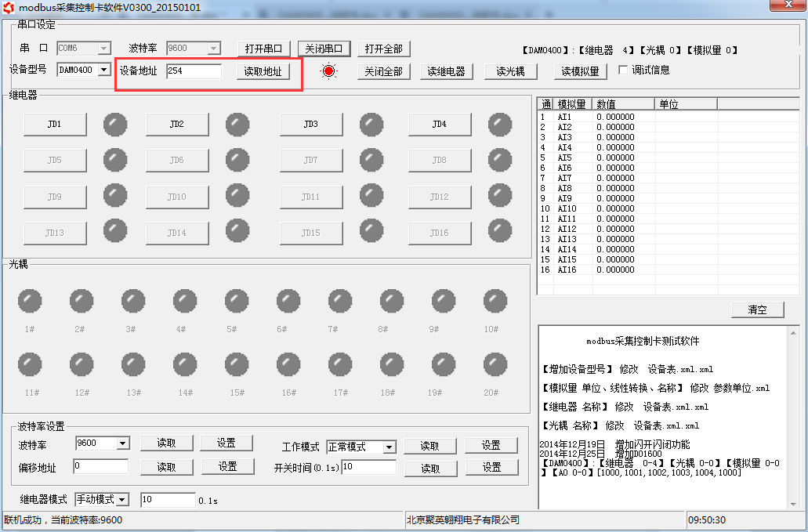Click optocoupler indicator 2#
This screenshot has width=808, height=532.
tap(82, 301)
